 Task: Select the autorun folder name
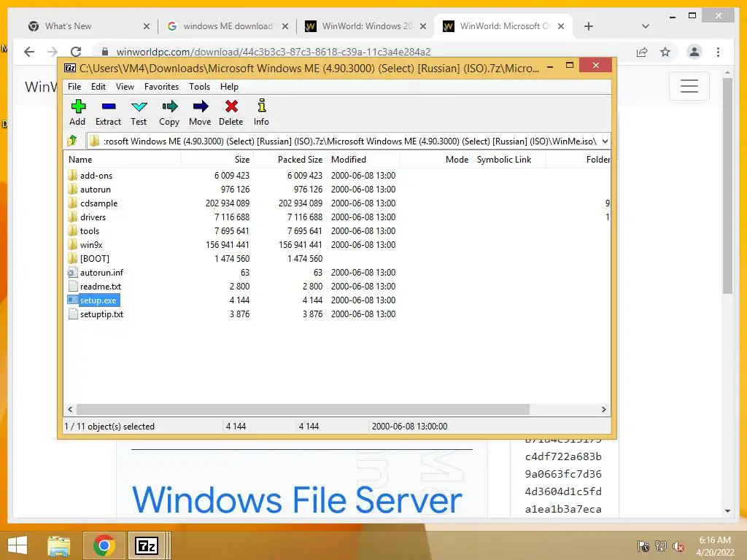pyautogui.click(x=96, y=190)
